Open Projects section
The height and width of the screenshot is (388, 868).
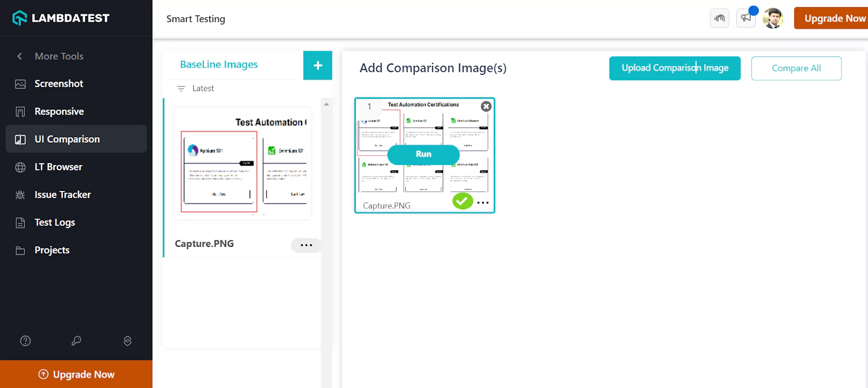(76, 250)
